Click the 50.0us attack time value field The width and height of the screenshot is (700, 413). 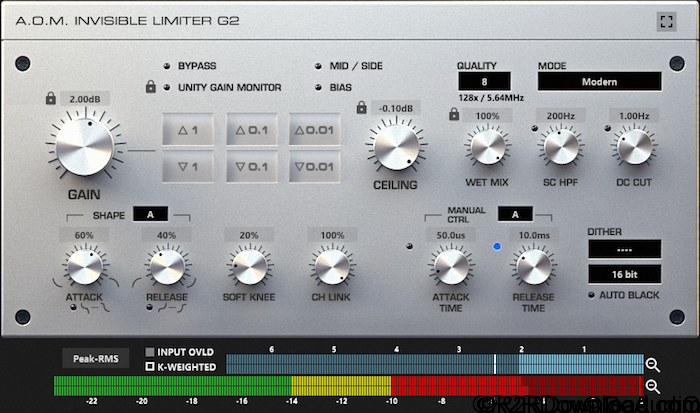[x=451, y=235]
